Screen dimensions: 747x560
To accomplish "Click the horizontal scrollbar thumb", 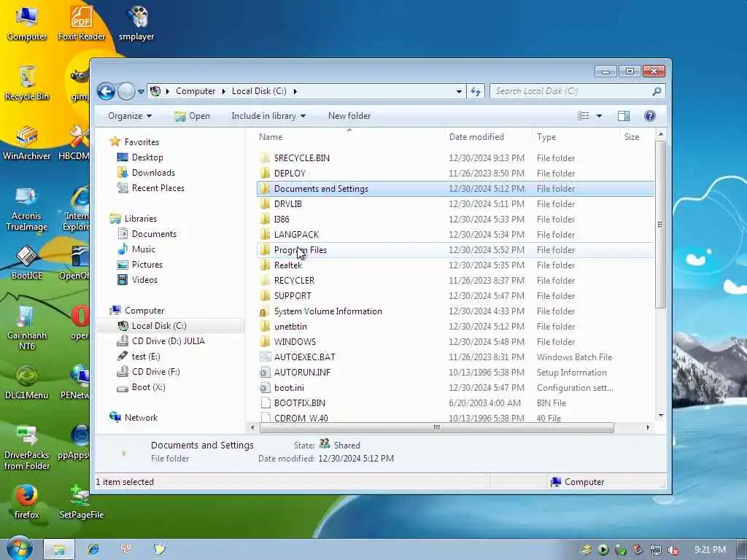I will (436, 427).
